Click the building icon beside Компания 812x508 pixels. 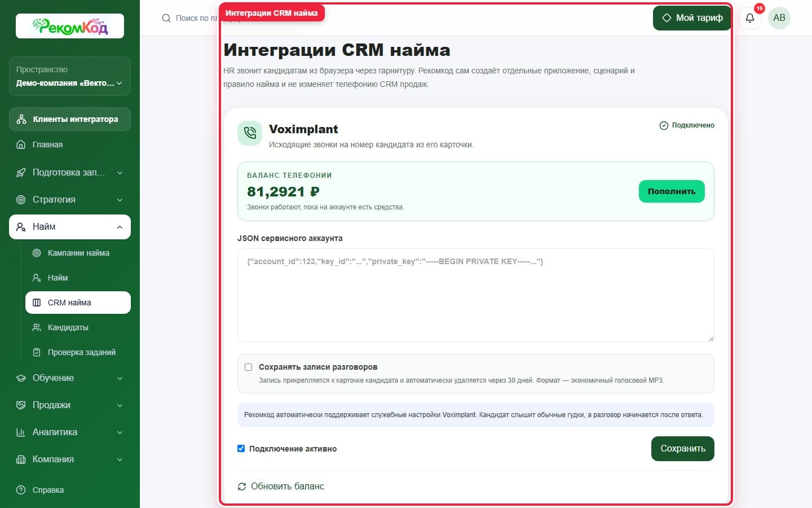(21, 459)
